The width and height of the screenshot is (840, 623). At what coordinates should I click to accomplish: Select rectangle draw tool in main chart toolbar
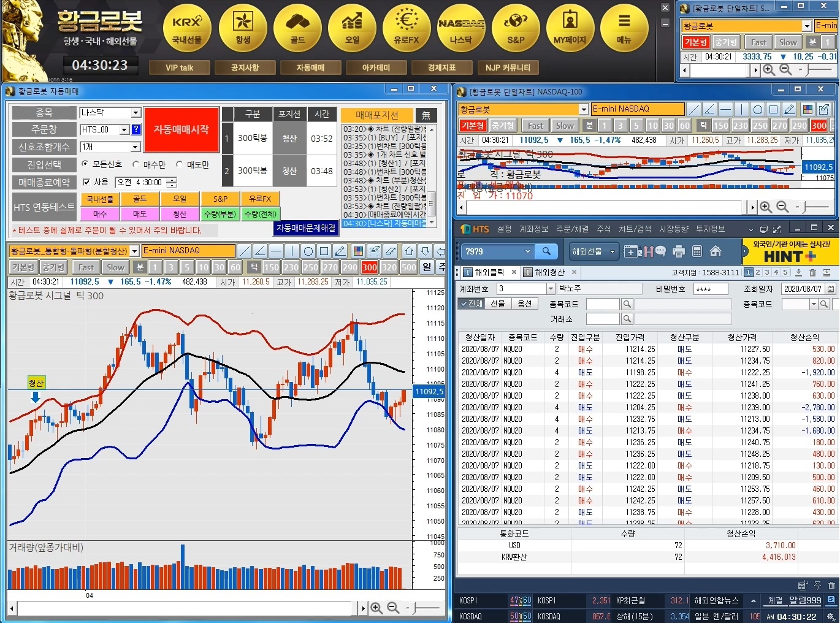pyautogui.click(x=324, y=251)
